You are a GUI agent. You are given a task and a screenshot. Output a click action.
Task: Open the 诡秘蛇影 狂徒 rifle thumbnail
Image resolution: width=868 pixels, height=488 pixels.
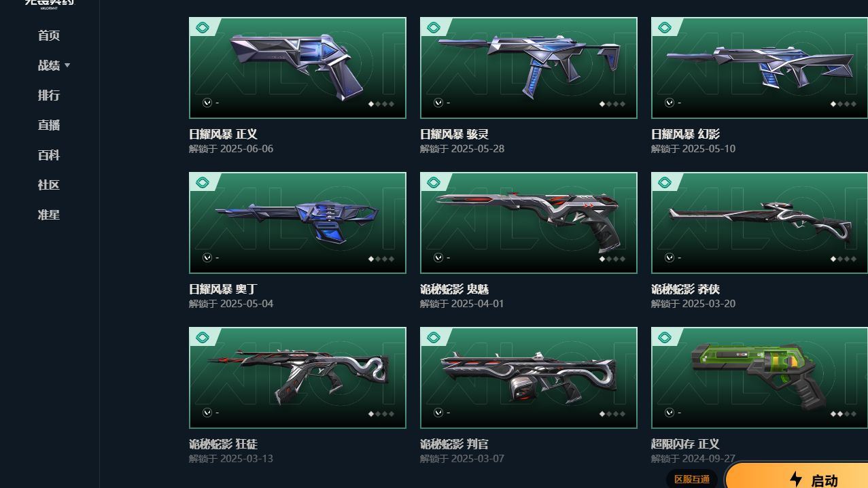[x=298, y=378]
